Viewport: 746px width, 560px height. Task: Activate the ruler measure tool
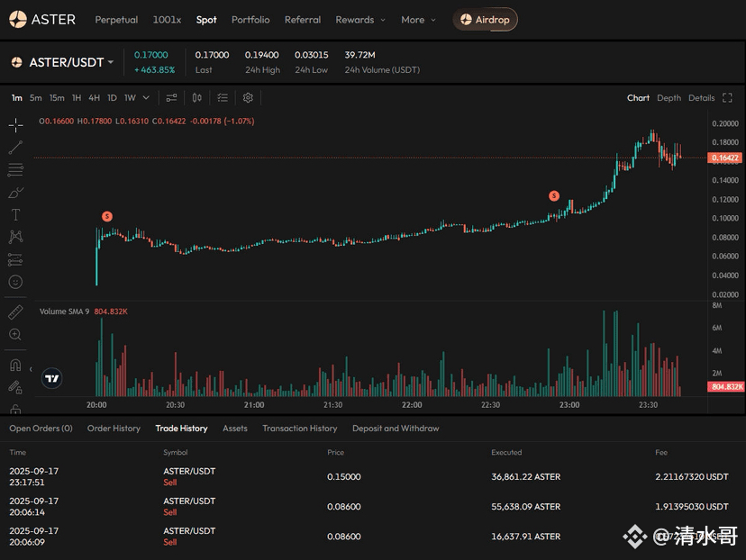[15, 312]
